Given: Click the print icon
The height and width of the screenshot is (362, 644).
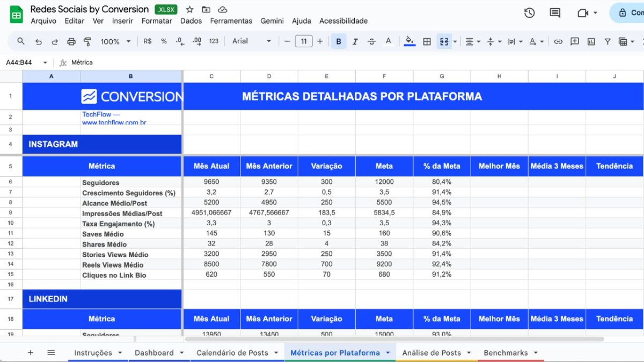Looking at the screenshot, I should [71, 41].
